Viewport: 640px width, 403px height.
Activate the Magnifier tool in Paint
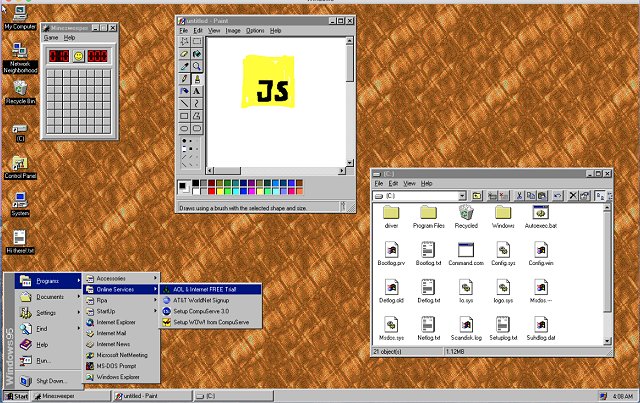coord(197,66)
